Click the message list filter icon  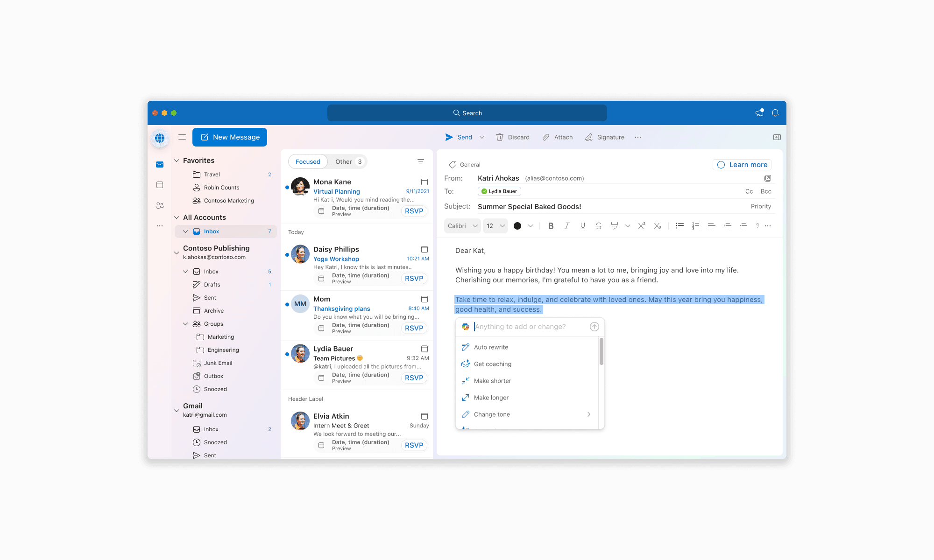point(421,161)
